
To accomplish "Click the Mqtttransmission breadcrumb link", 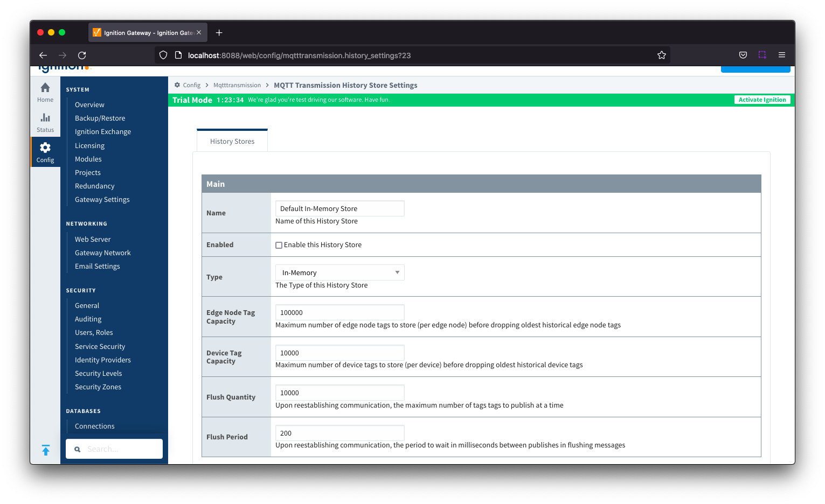I will pos(237,85).
